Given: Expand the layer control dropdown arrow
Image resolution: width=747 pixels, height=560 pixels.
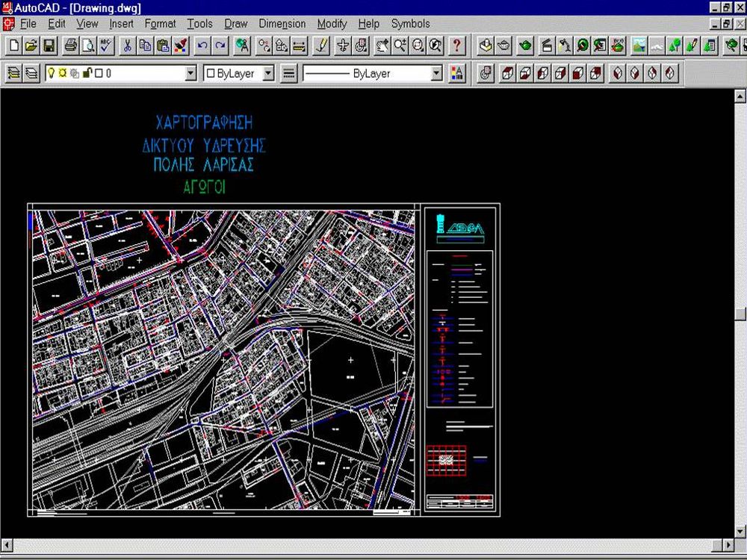Looking at the screenshot, I should tap(190, 73).
